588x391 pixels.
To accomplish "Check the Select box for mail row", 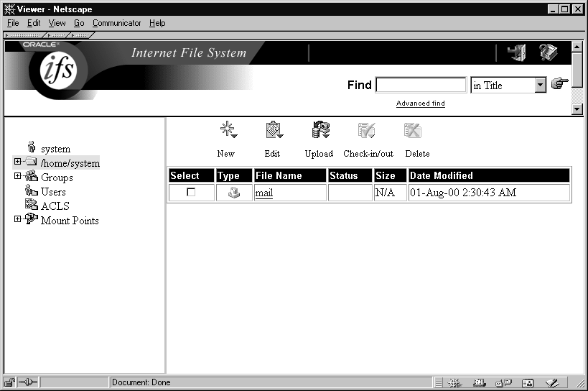I will (191, 192).
